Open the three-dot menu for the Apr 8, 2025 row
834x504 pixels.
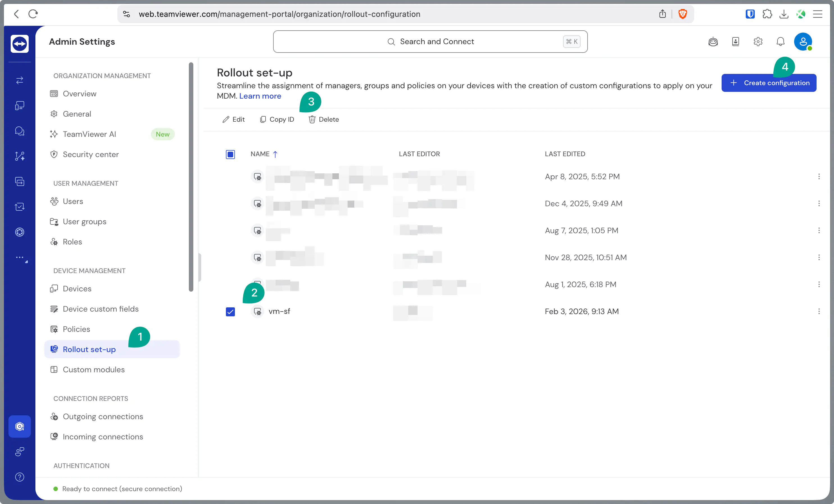click(819, 177)
